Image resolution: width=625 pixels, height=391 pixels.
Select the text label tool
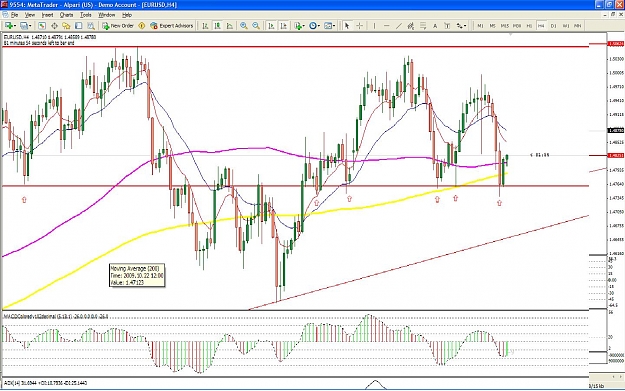coord(447,26)
